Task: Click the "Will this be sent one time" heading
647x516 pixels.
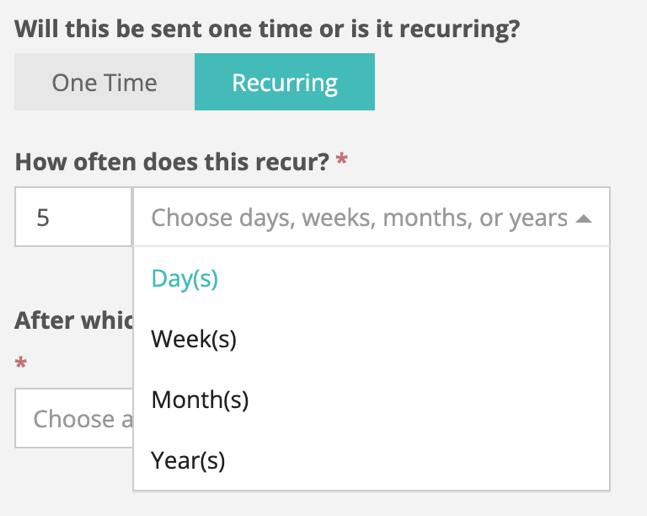Action: pyautogui.click(x=267, y=27)
